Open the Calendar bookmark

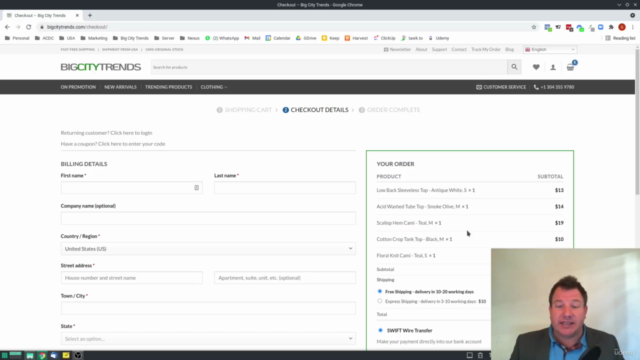(x=278, y=38)
